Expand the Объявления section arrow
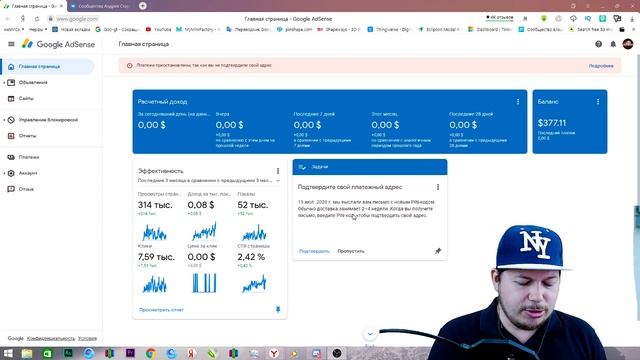 [4, 82]
